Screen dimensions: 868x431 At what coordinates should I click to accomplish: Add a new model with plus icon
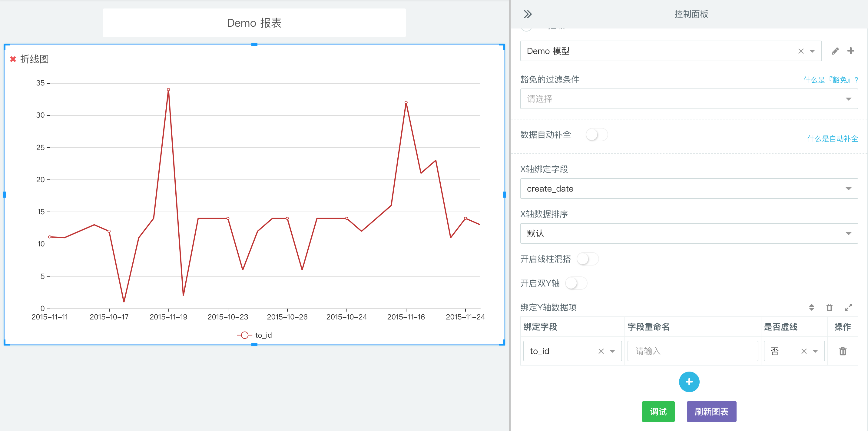(x=850, y=51)
